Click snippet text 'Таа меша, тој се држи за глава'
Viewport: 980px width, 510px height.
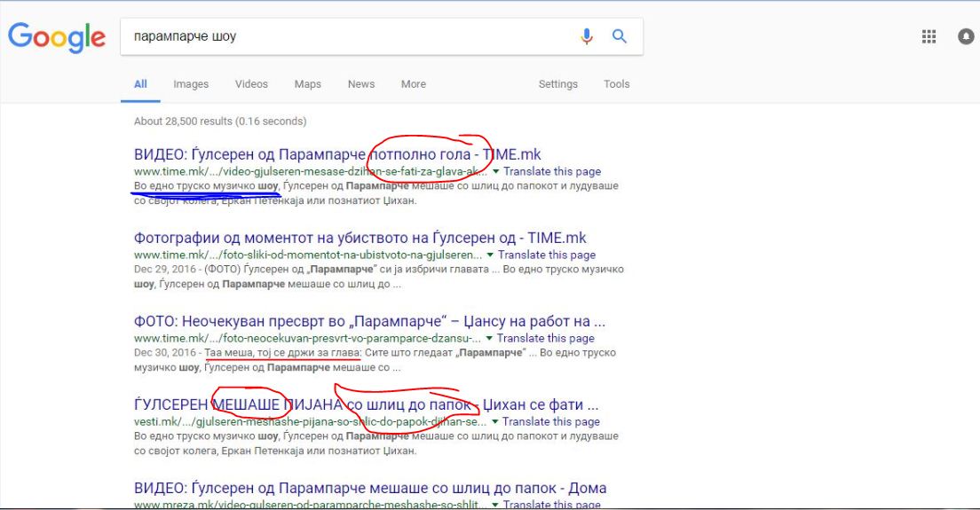pyautogui.click(x=282, y=353)
